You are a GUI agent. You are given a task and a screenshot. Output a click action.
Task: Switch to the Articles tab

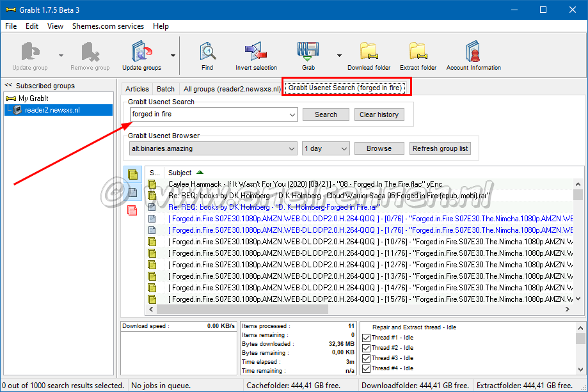click(137, 89)
